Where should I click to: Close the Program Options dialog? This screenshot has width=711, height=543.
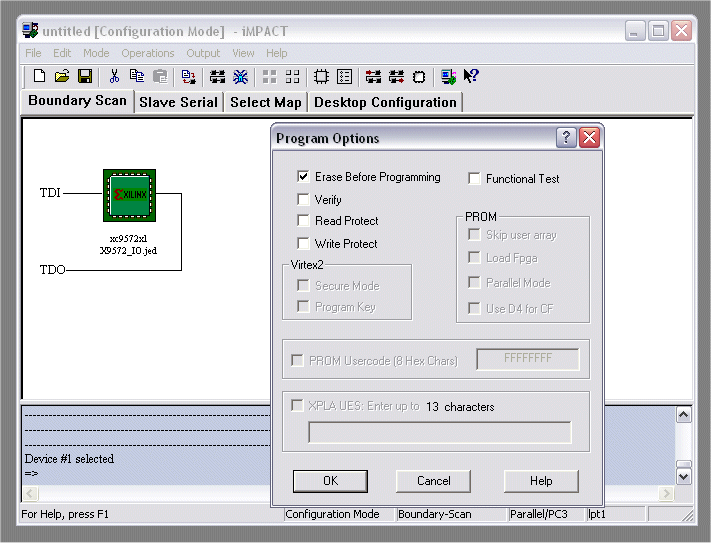pos(589,137)
